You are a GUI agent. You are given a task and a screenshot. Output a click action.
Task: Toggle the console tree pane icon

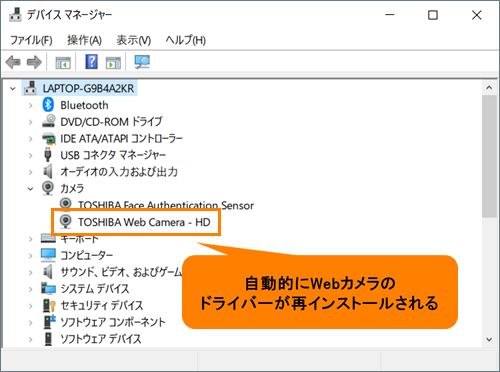63,62
